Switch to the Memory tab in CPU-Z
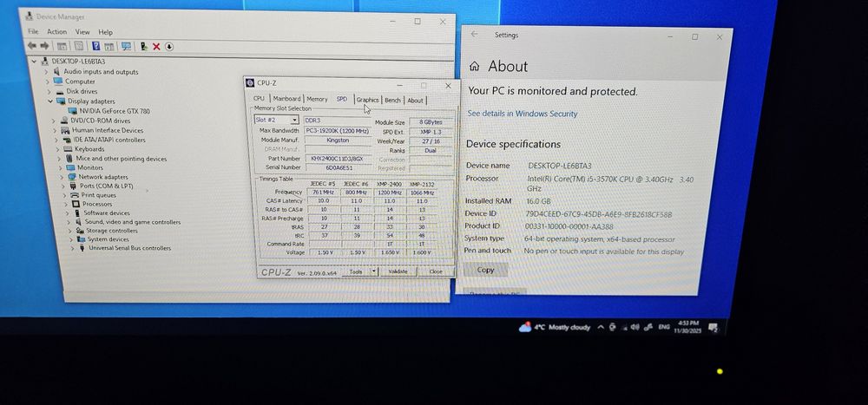 pos(317,99)
